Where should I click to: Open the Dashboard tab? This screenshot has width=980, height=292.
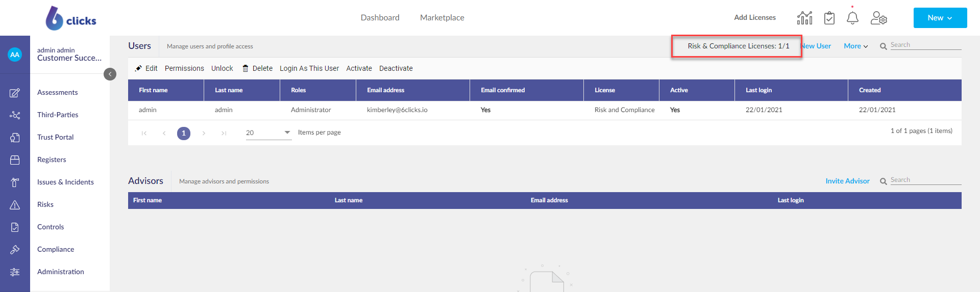click(x=380, y=17)
